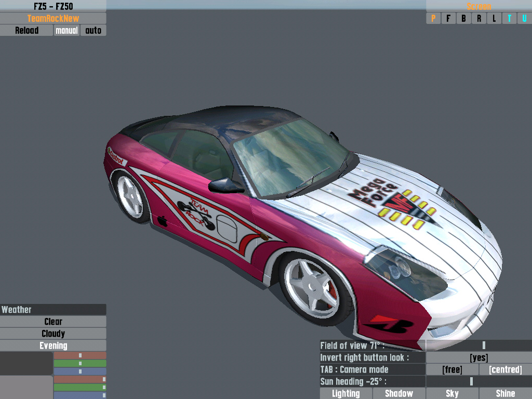Click the Sun heading -25° label
Screen dimensions: 532x399
(x=373, y=381)
